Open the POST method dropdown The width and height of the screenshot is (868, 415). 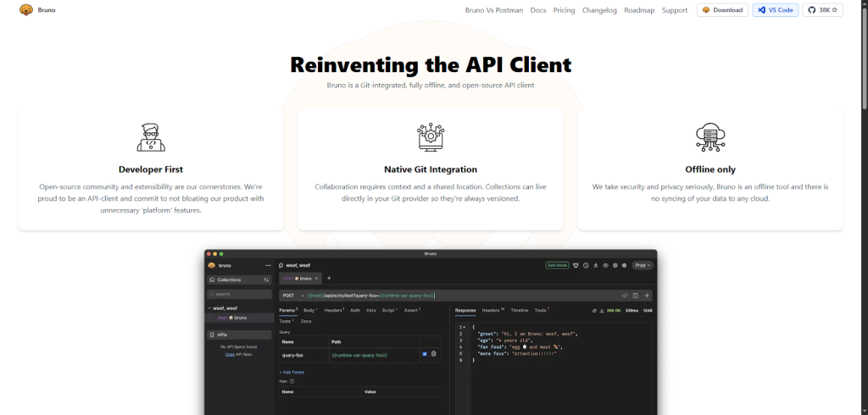pos(292,296)
